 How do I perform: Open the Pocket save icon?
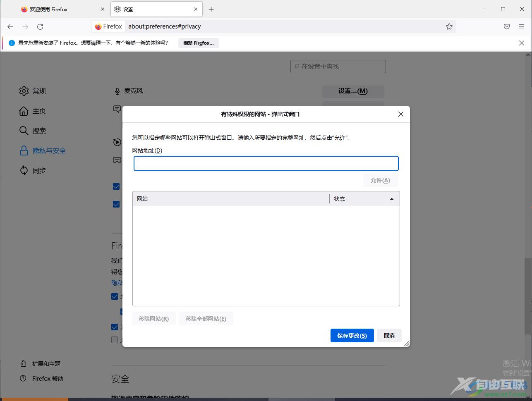coord(507,26)
